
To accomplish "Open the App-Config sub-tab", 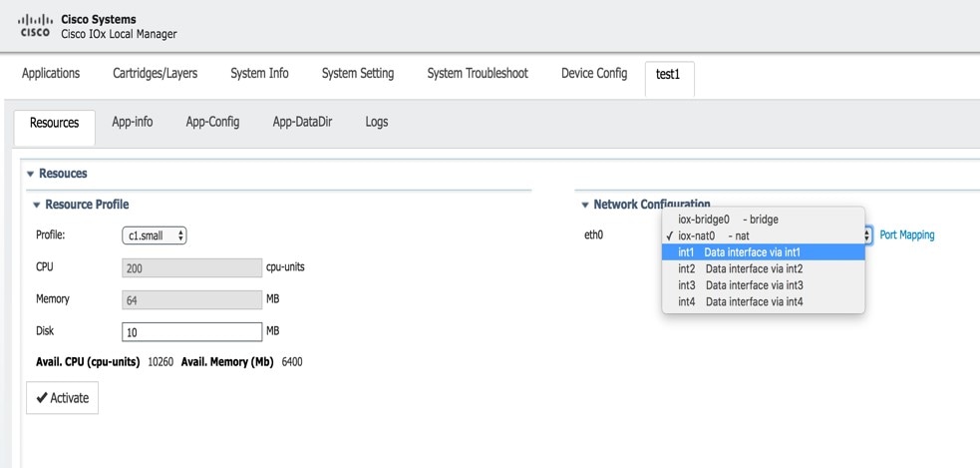I will pyautogui.click(x=212, y=122).
